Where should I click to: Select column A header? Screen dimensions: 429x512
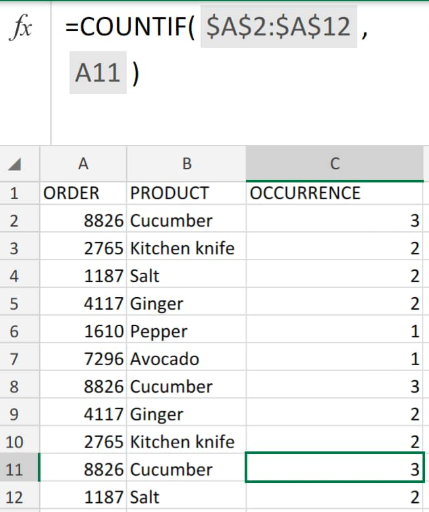(x=83, y=164)
